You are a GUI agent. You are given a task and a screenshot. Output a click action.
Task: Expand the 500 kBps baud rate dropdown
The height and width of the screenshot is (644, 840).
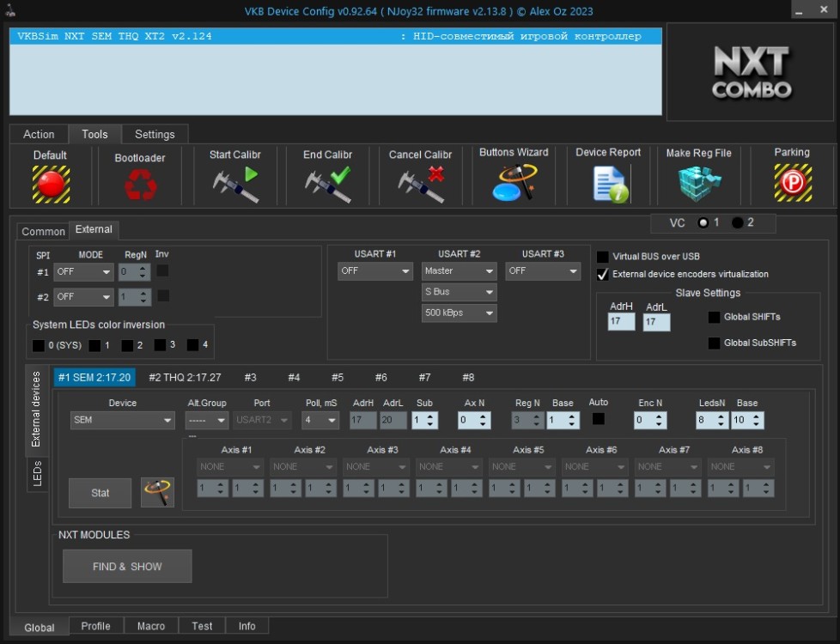pyautogui.click(x=459, y=313)
